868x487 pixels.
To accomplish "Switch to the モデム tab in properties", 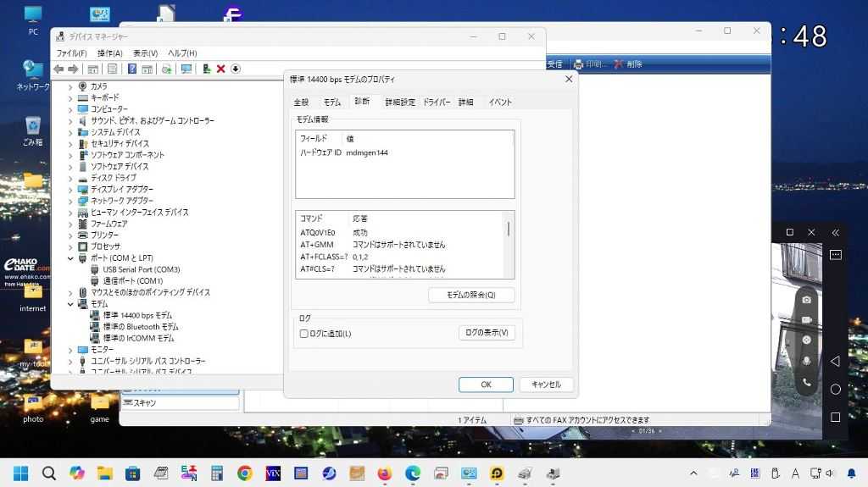I will (x=332, y=102).
